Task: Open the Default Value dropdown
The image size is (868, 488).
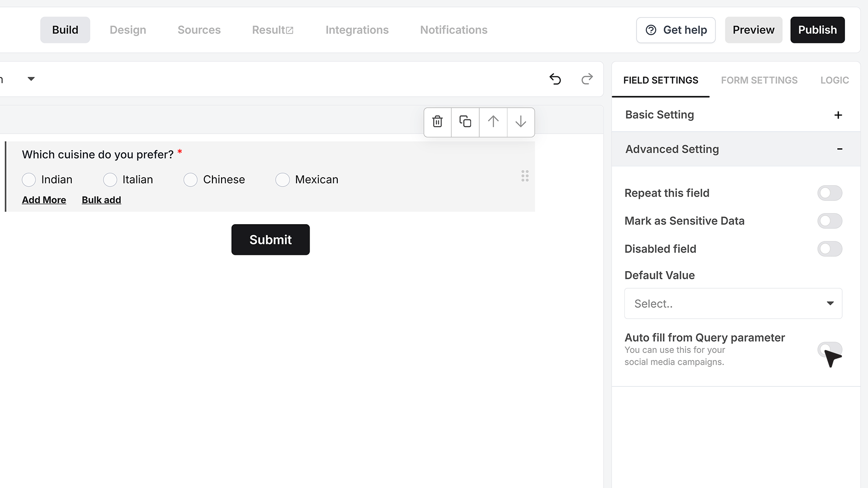Action: [733, 304]
